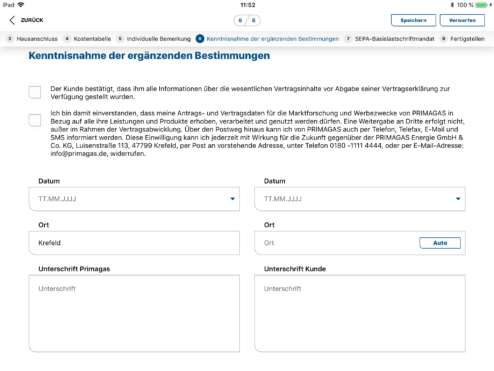Tap the Unterschrift Kunde signature box

[360, 313]
